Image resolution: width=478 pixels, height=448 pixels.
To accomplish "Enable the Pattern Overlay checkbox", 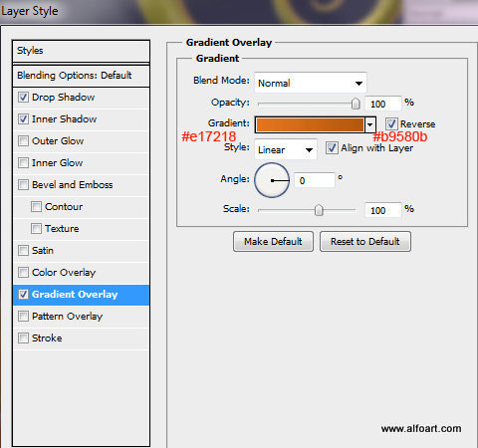I will [x=23, y=317].
